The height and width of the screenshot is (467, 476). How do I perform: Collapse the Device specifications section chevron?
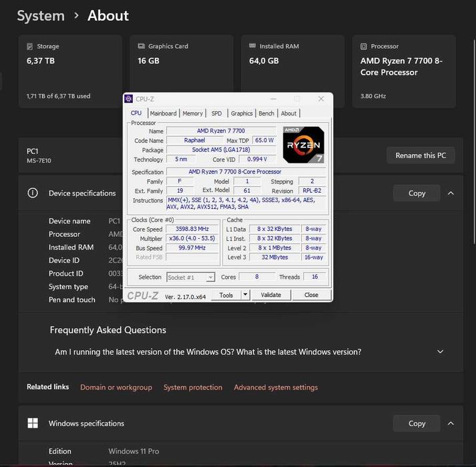pyautogui.click(x=451, y=193)
